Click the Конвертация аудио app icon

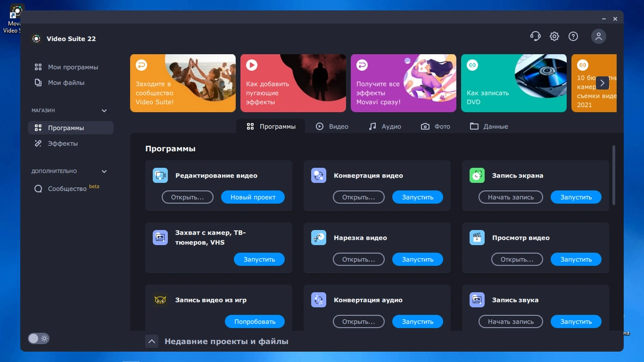click(319, 300)
